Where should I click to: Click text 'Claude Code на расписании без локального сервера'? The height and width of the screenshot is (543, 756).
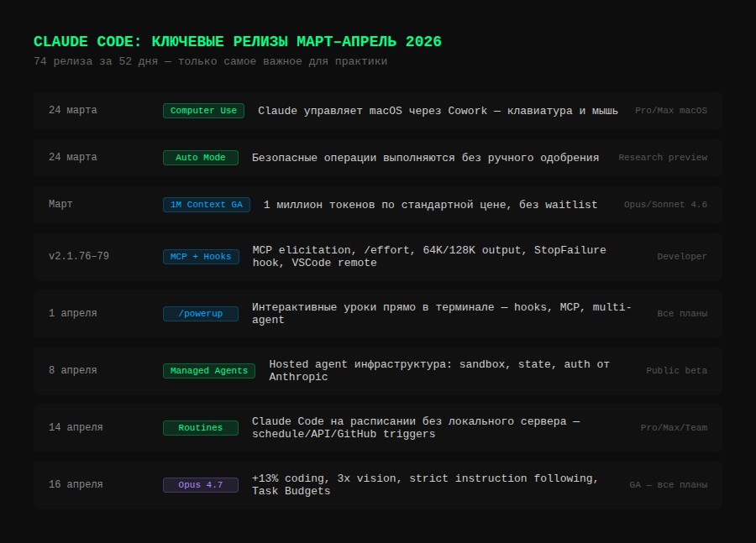pyautogui.click(x=409, y=421)
